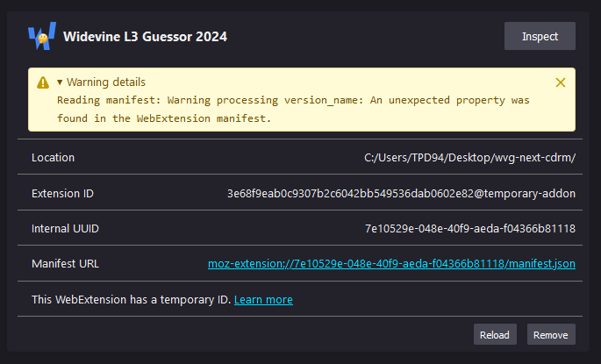Click the Internal UUID value
Viewport: 601px width, 364px height.
[x=469, y=228]
